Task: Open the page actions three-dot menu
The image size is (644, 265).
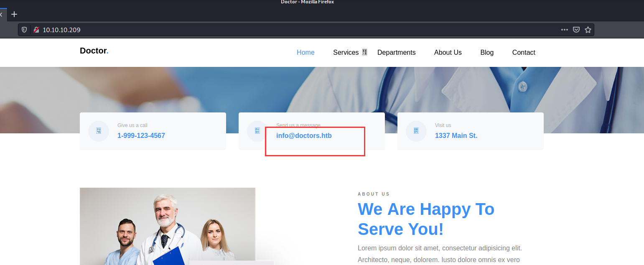Action: coord(565,30)
